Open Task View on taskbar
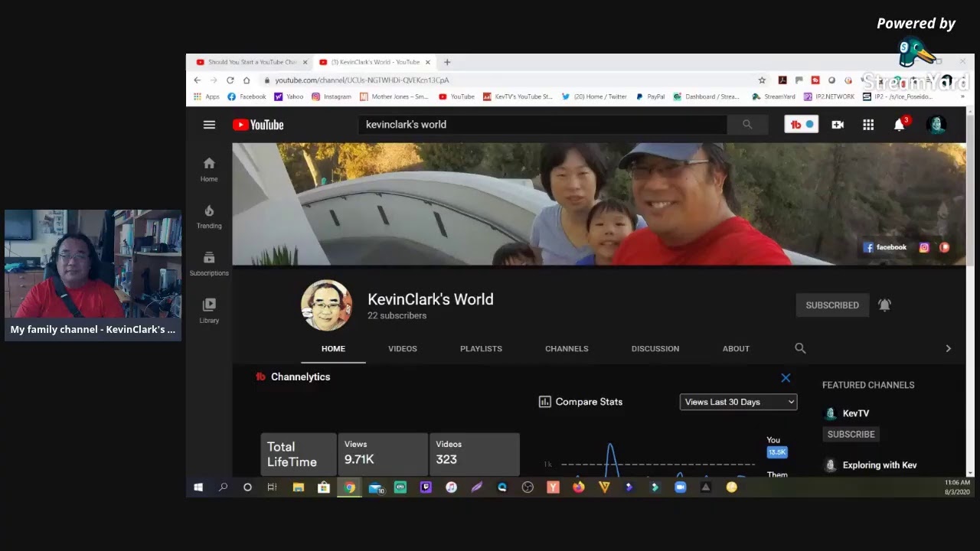The image size is (980, 551). [x=272, y=487]
